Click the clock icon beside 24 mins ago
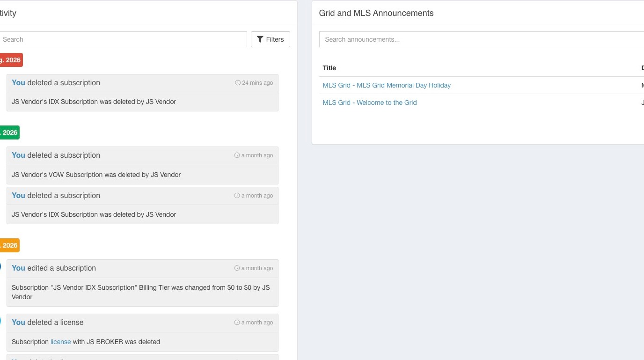The width and height of the screenshot is (644, 360). pos(238,83)
